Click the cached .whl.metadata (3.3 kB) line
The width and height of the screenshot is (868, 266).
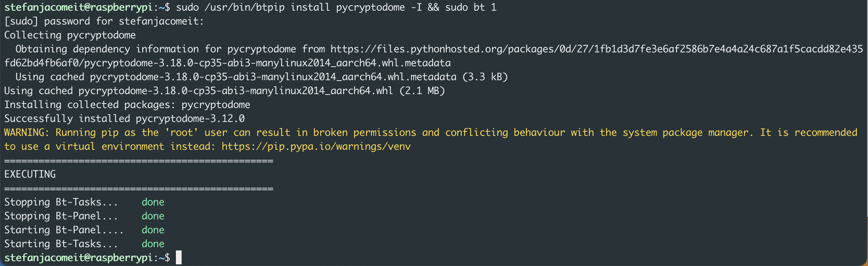click(261, 77)
